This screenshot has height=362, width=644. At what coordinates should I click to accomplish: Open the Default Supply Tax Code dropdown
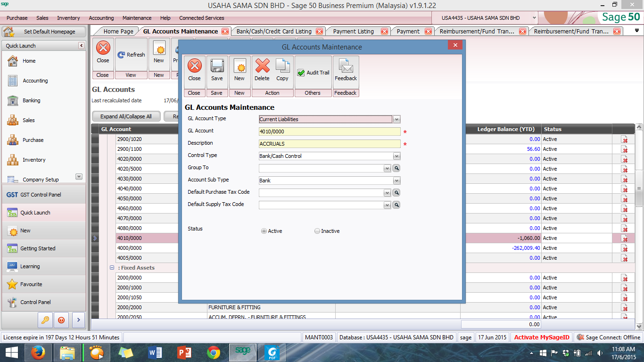(x=388, y=205)
